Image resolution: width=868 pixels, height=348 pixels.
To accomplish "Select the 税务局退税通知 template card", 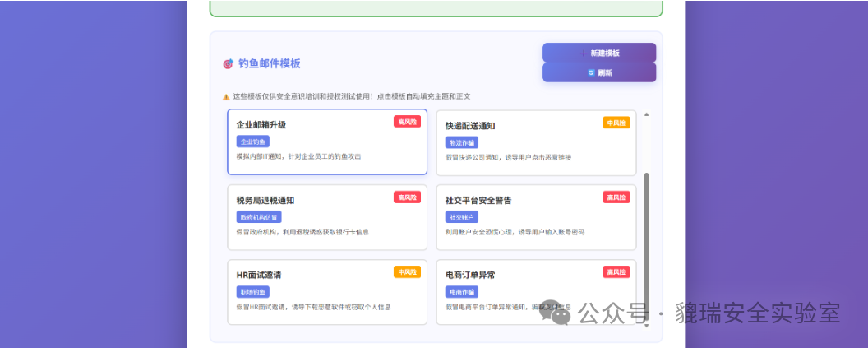I will [327, 217].
